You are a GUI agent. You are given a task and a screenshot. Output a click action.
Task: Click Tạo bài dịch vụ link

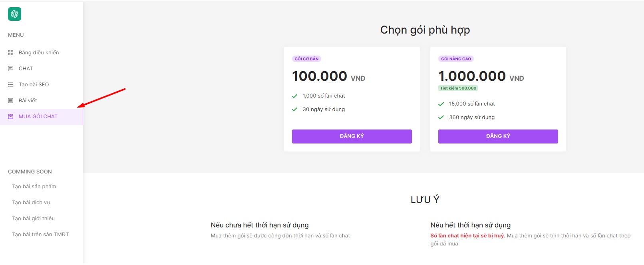[31, 203]
